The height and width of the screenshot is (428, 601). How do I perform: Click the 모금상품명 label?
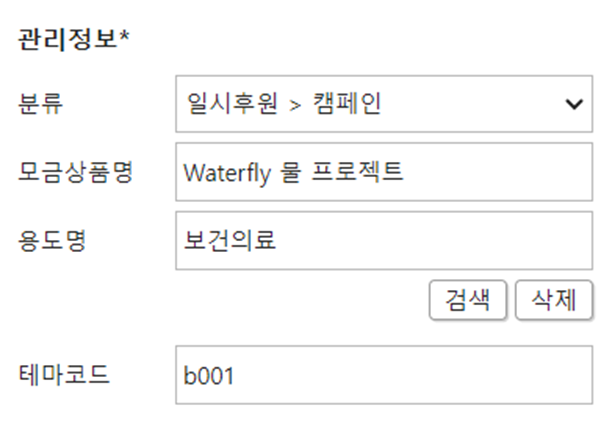[75, 171]
